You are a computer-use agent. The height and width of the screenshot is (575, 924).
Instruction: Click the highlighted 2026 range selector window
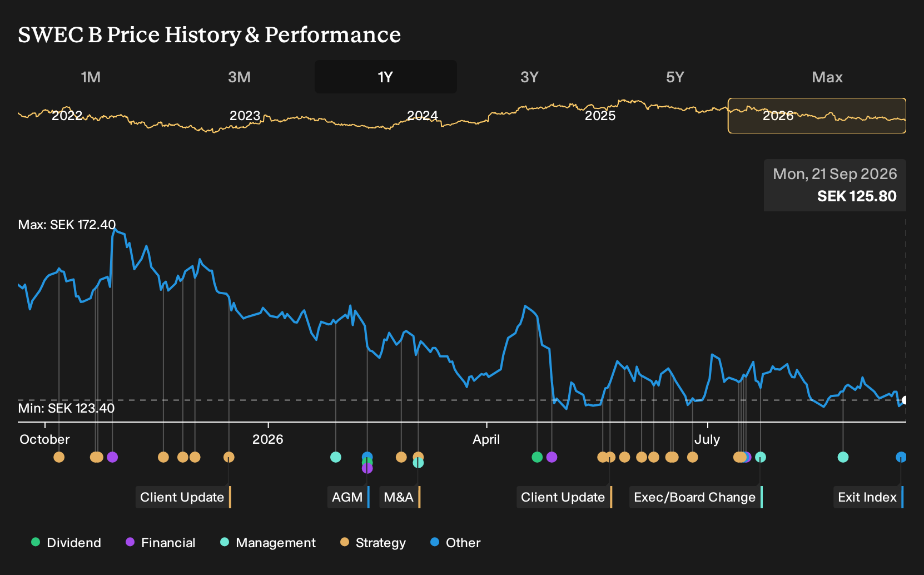click(817, 116)
